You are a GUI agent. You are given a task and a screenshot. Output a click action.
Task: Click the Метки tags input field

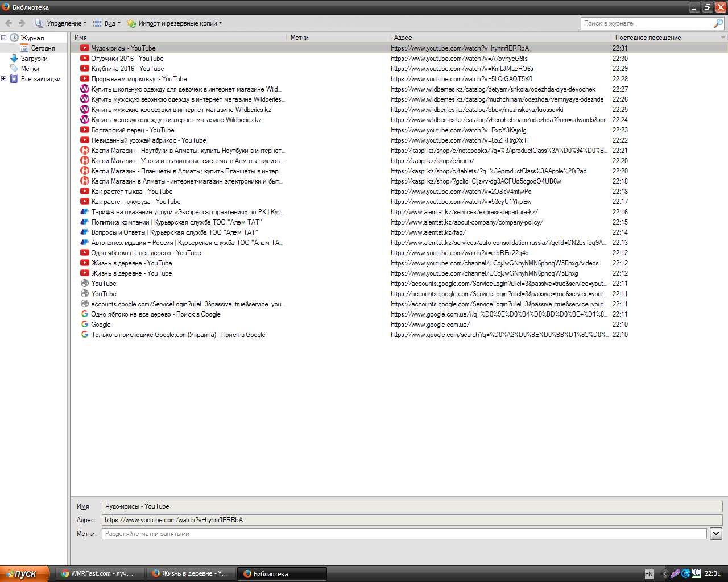click(x=404, y=534)
